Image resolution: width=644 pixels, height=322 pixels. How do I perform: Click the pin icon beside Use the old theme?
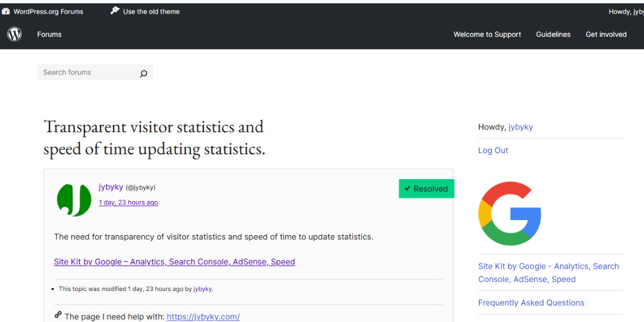115,11
